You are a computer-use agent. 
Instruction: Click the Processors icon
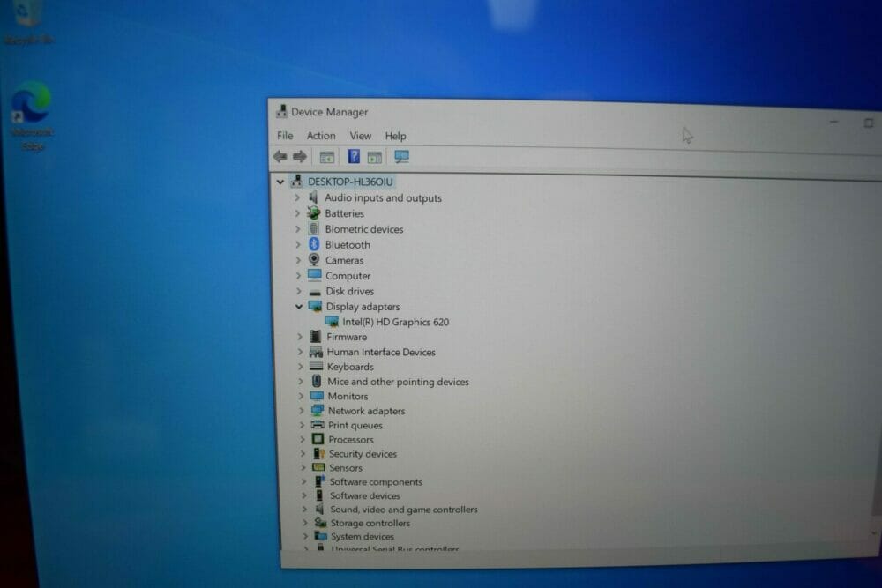(318, 439)
